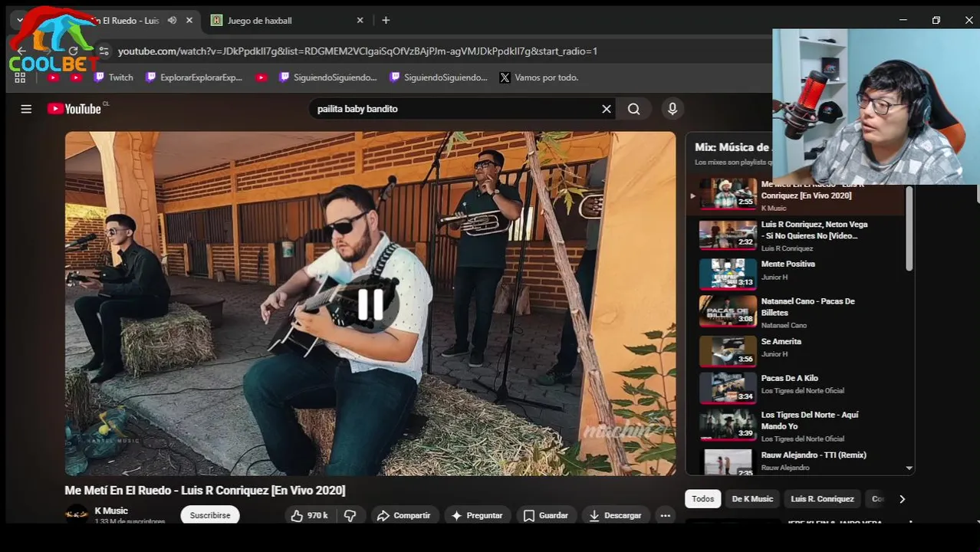Screen dimensions: 980x552
Task: Run search with the magnifier button
Action: 634,109
